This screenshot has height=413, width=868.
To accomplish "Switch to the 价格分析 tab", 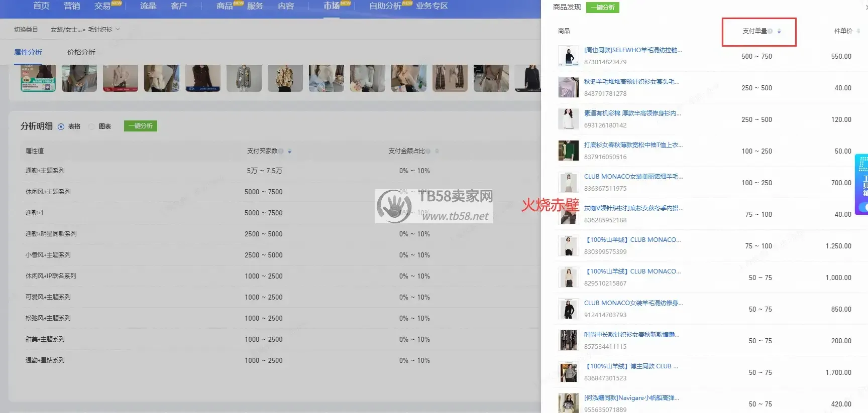I will [x=81, y=52].
